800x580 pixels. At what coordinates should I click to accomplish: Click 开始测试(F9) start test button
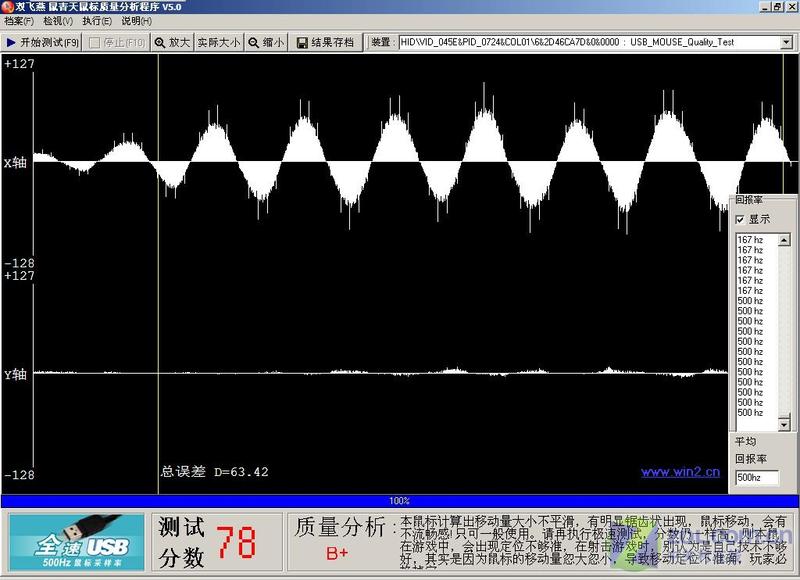[x=41, y=42]
